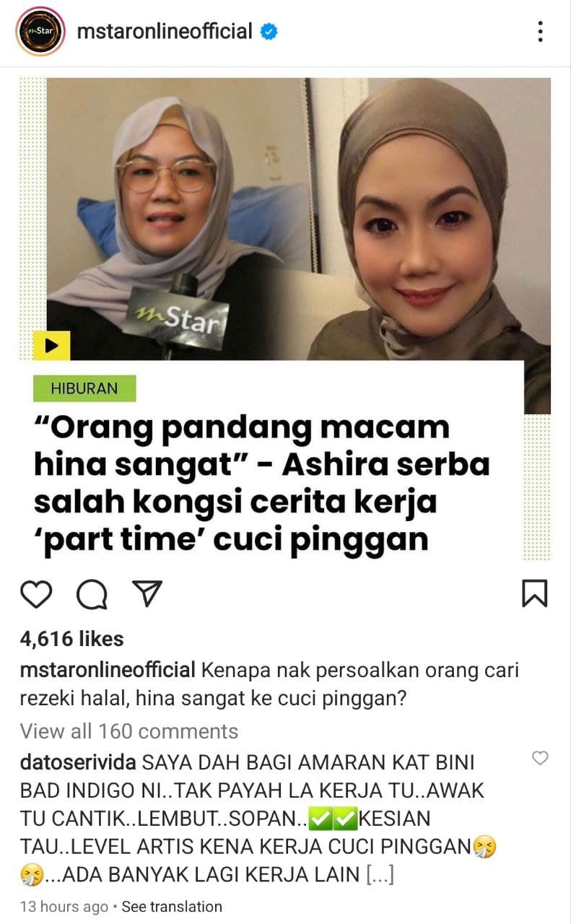
Task: Open mstaronlineofficial profile from header username
Action: point(165,32)
